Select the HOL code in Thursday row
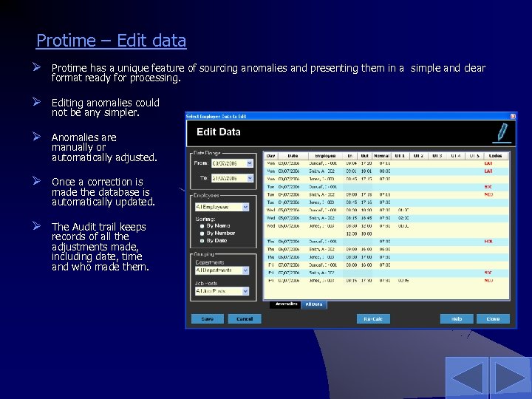This screenshot has width=532, height=399. 488,241
